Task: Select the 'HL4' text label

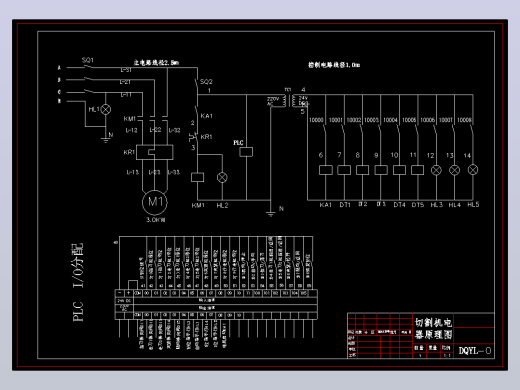Action: (454, 205)
